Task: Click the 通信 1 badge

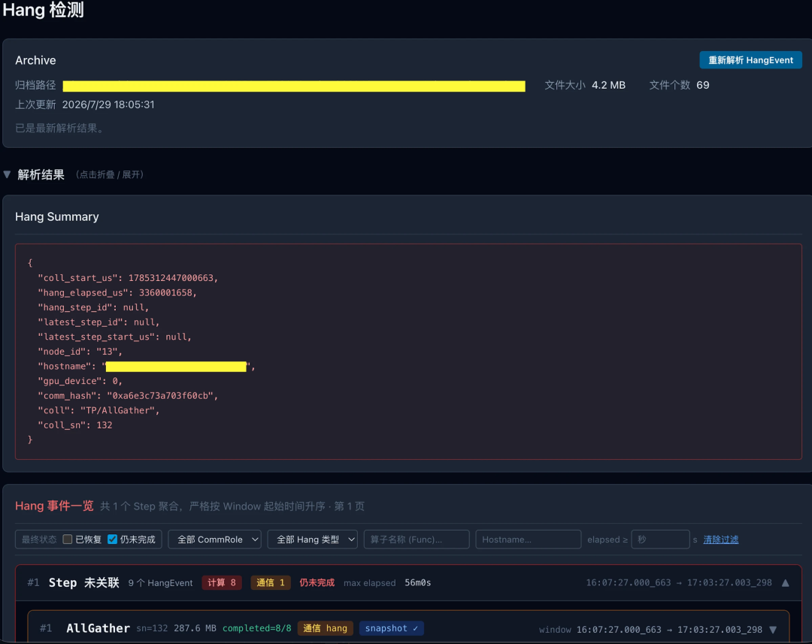Action: 271,583
